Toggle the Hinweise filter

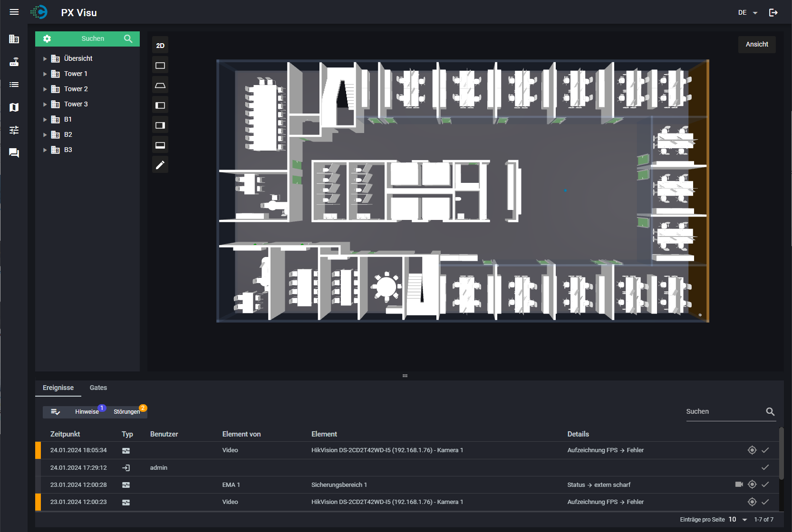87,412
